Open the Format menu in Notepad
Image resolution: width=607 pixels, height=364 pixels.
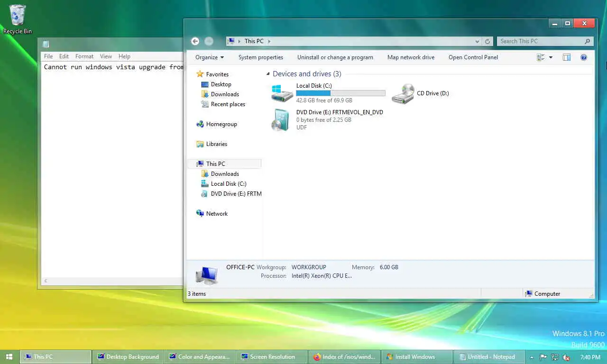[x=84, y=56]
